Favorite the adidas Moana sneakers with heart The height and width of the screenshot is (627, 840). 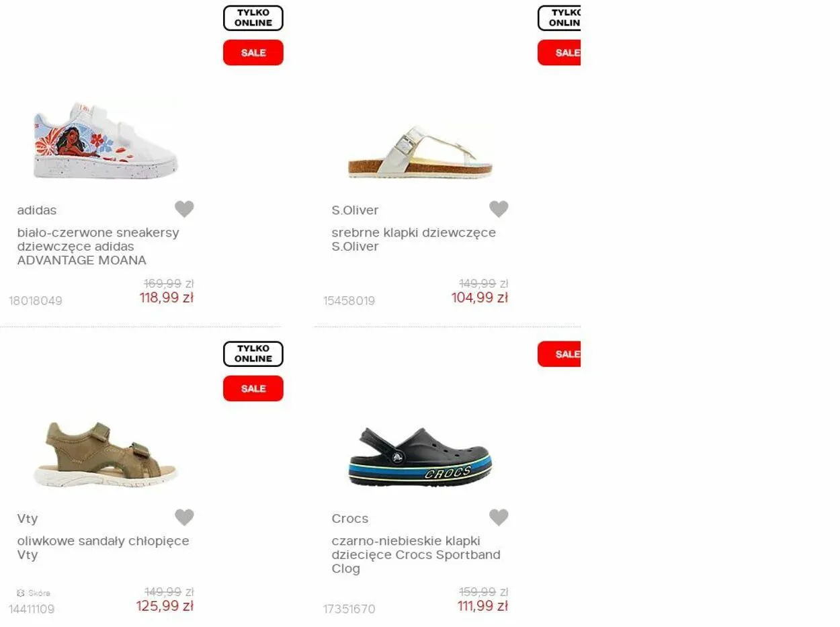coord(184,209)
